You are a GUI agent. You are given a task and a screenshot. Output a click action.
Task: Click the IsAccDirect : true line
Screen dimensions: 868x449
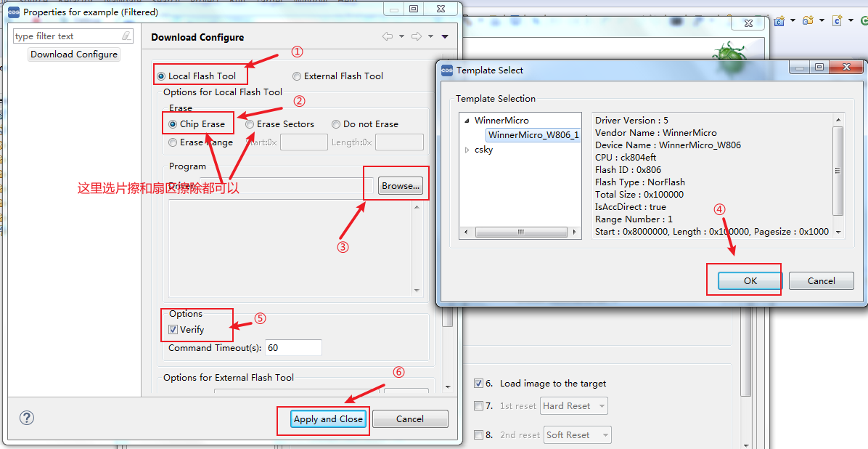pos(631,207)
